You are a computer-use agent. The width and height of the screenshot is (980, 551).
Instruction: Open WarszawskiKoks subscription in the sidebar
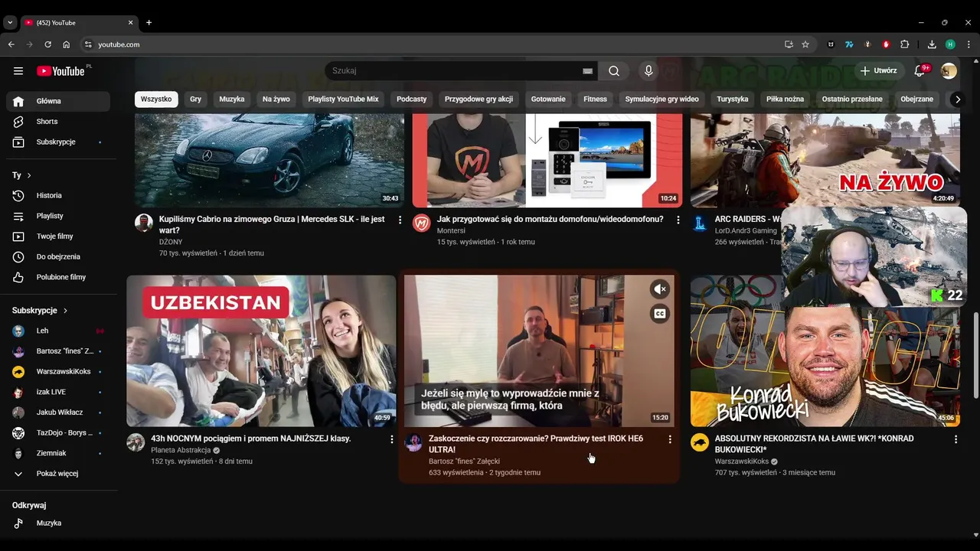pos(58,372)
